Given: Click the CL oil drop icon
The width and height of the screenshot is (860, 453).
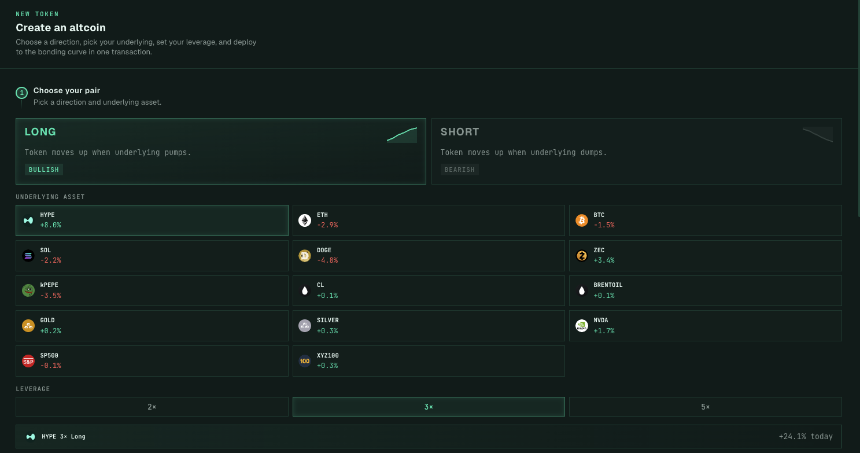Looking at the screenshot, I should 304,291.
